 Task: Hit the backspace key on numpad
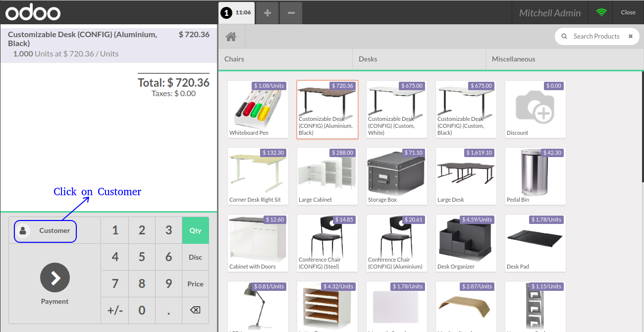point(195,310)
